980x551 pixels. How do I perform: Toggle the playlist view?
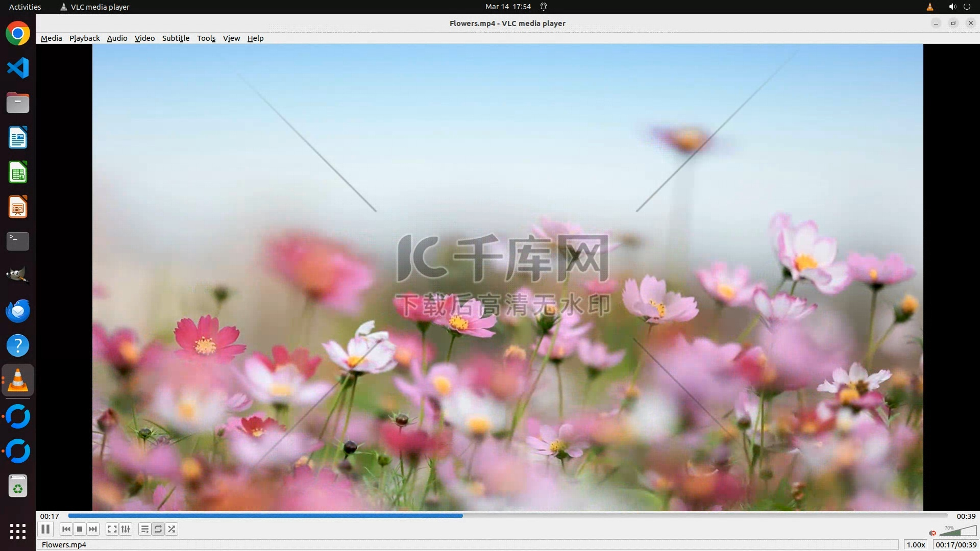point(145,529)
